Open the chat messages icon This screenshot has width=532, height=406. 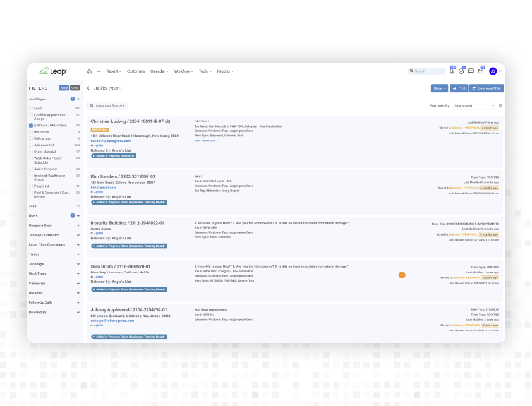tap(471, 71)
